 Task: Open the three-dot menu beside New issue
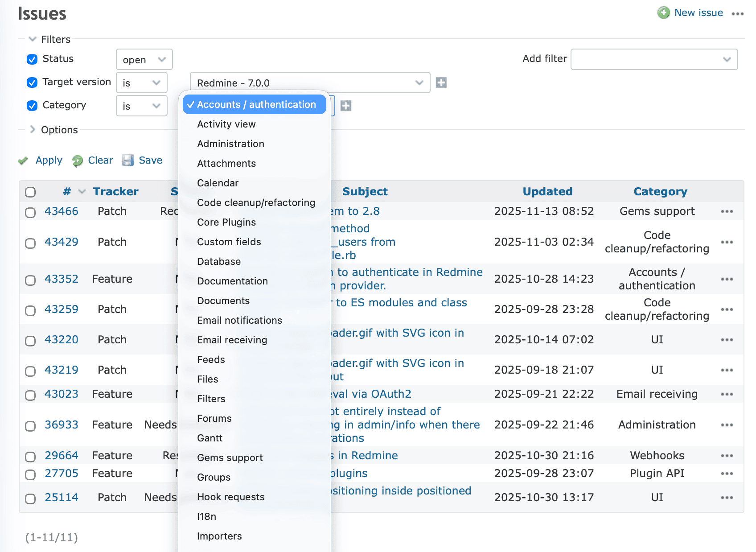(737, 14)
